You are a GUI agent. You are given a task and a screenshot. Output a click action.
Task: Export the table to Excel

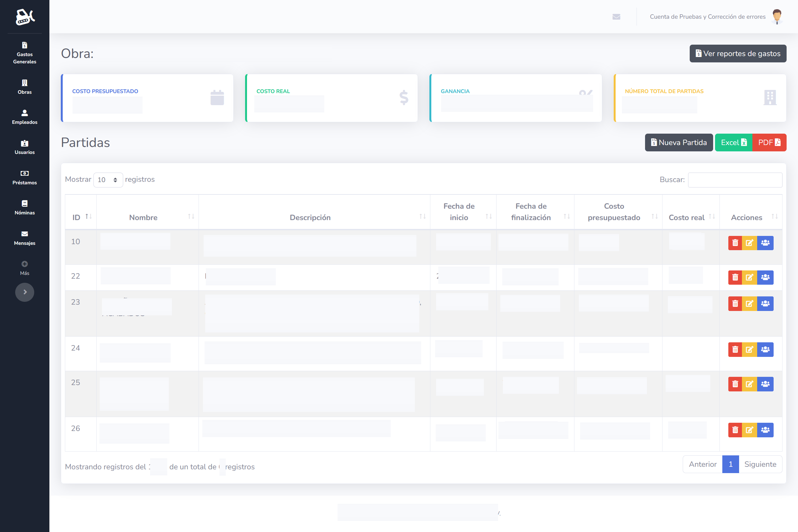click(733, 142)
